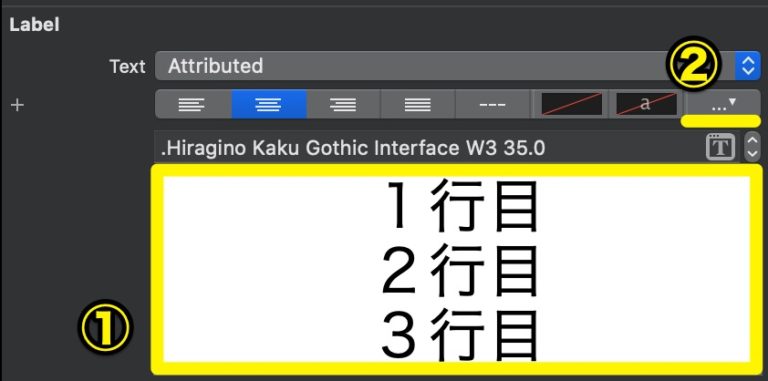Image resolution: width=768 pixels, height=381 pixels.
Task: Open text background color swatch with 'a'
Action: click(x=647, y=104)
